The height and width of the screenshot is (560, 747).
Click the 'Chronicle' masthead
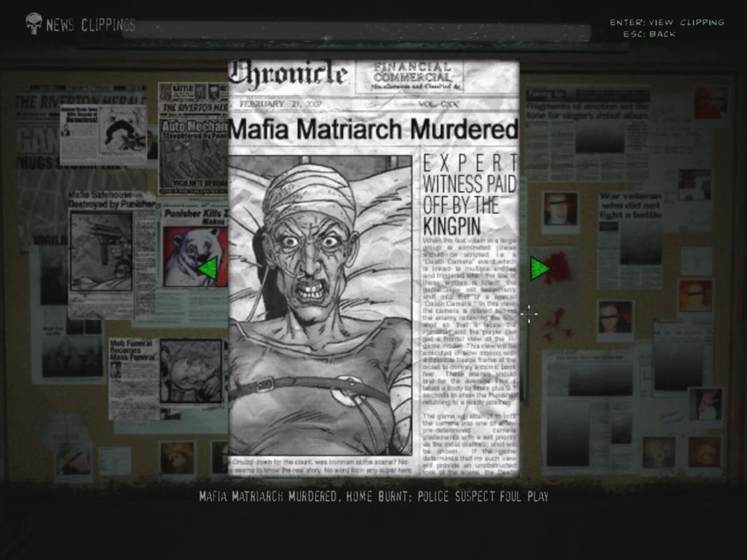[288, 74]
